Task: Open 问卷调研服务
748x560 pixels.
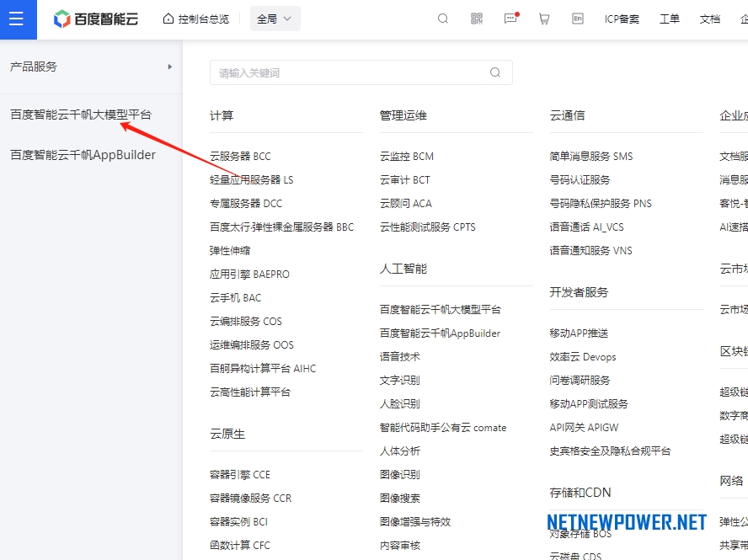Action: (x=580, y=381)
